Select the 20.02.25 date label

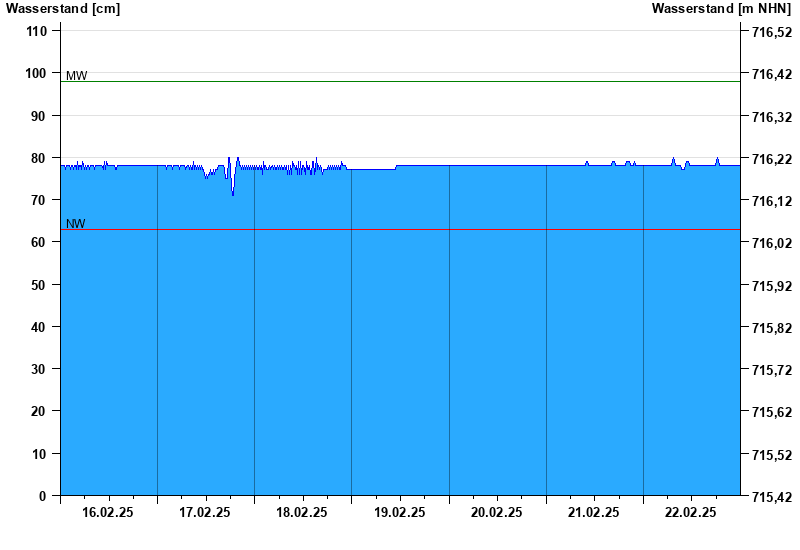pyautogui.click(x=496, y=512)
